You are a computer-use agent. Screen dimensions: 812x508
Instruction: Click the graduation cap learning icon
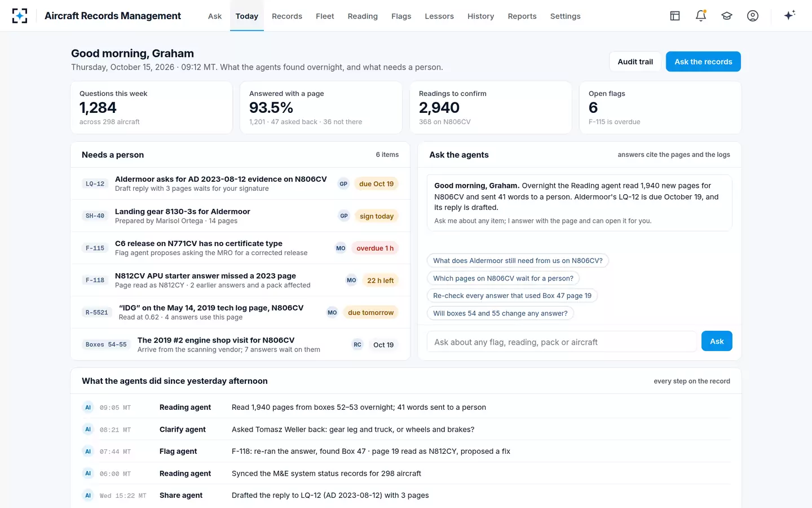[x=727, y=16]
